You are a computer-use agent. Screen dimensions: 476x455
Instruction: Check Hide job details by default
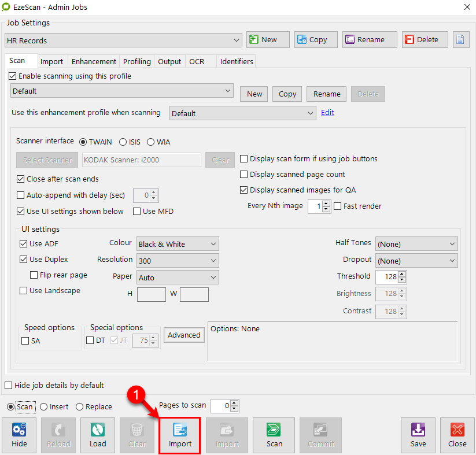point(9,386)
